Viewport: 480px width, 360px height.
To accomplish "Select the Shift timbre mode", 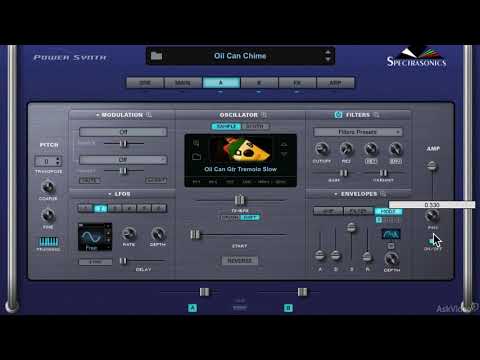I will tap(250, 217).
